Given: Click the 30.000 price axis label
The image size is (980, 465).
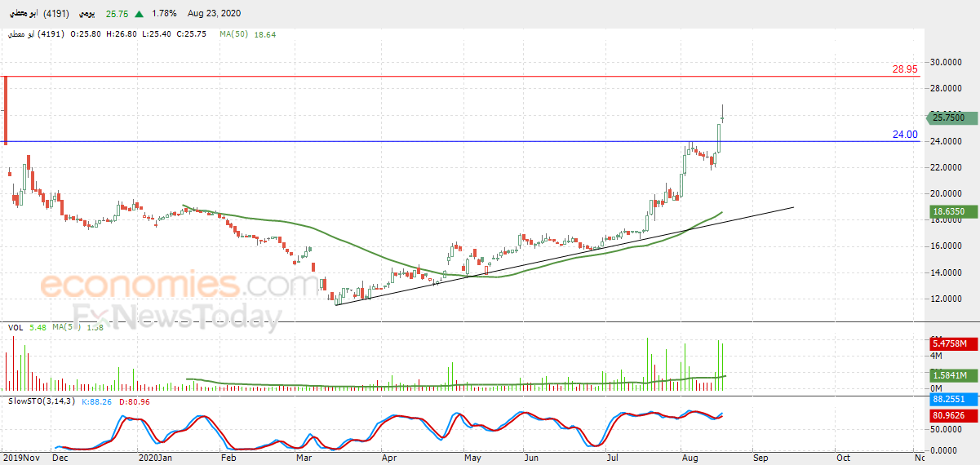Looking at the screenshot, I should click(947, 62).
